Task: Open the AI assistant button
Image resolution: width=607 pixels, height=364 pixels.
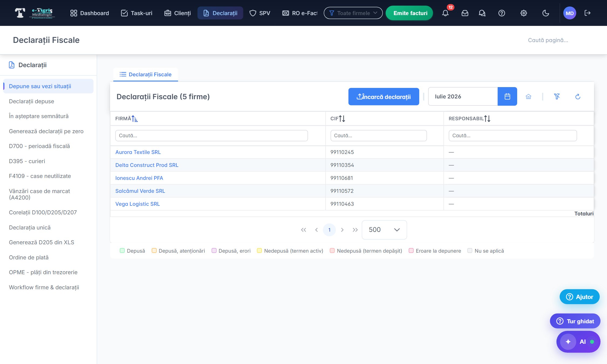Action: click(x=578, y=342)
